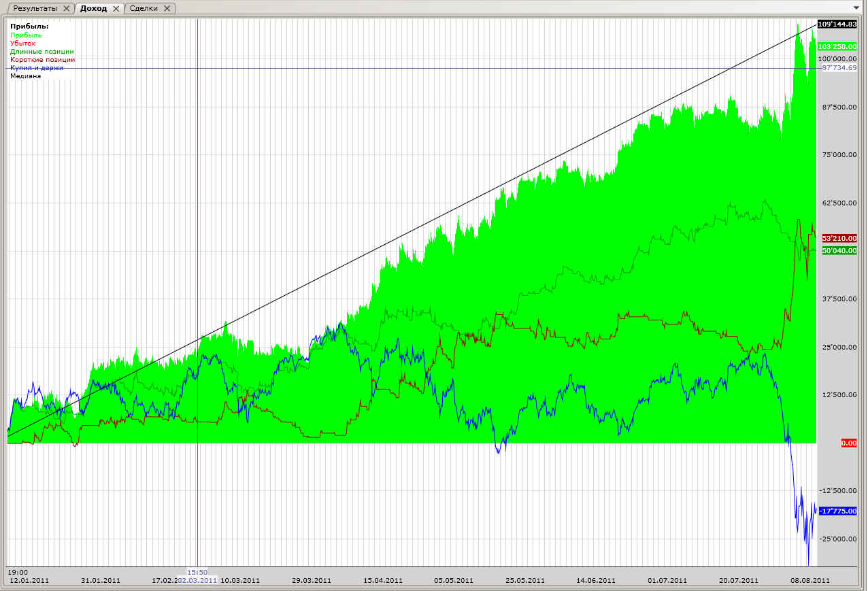Click the 02.03.2011 crosshair date marker
The height and width of the screenshot is (591, 868).
(x=197, y=580)
